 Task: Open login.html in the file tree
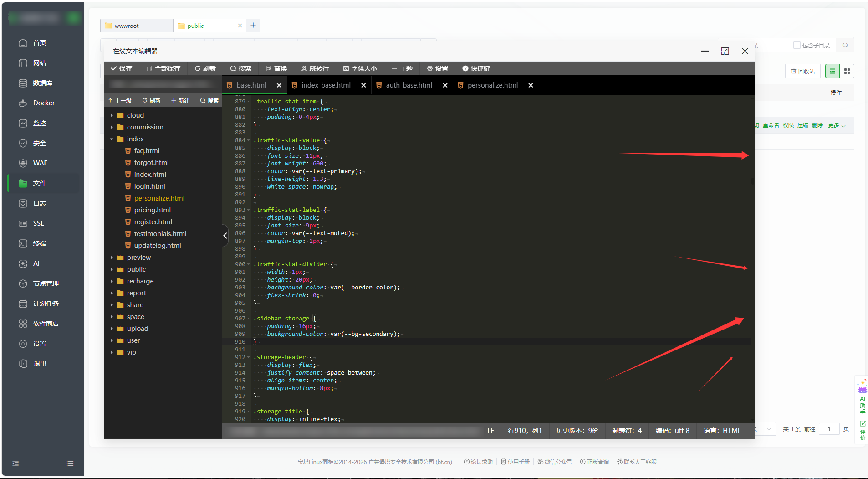click(x=149, y=186)
